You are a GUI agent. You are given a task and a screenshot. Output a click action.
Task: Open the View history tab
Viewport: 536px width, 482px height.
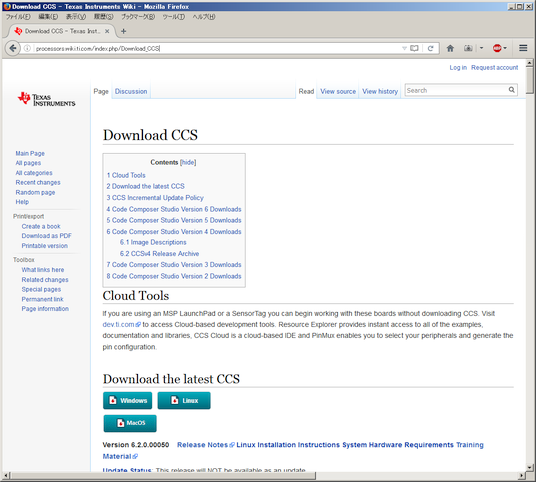click(380, 91)
